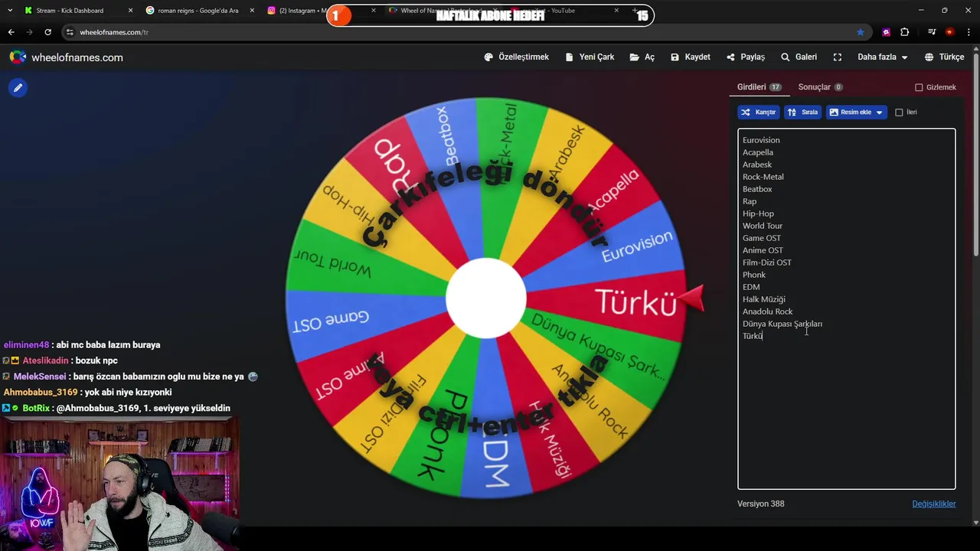
Task: Shuffle entries with Karıştır button
Action: pyautogui.click(x=759, y=112)
